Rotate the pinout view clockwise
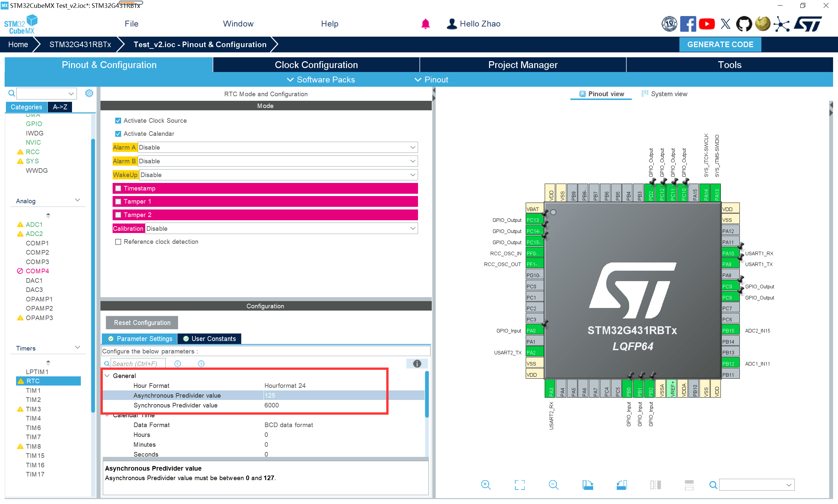838x504 pixels. [587, 485]
